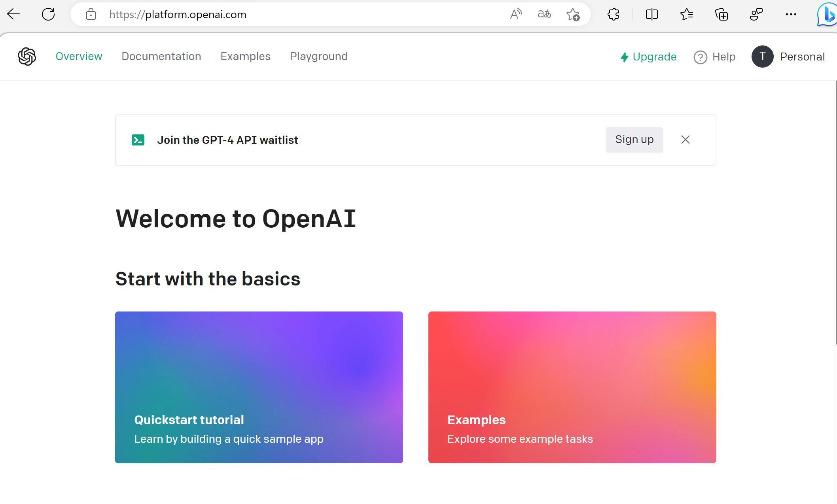The height and width of the screenshot is (504, 837).
Task: Click 'Learn by building a quick sample app'
Action: pos(229,439)
